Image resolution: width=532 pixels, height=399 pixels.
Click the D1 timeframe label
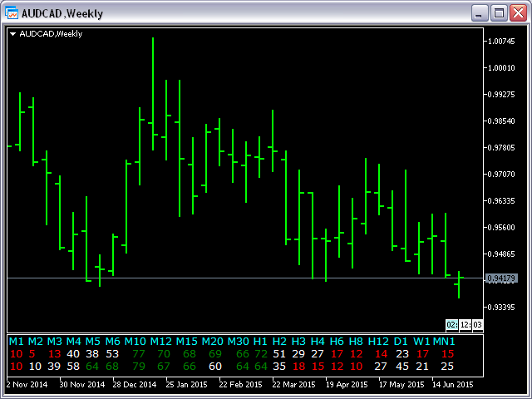[401, 342]
